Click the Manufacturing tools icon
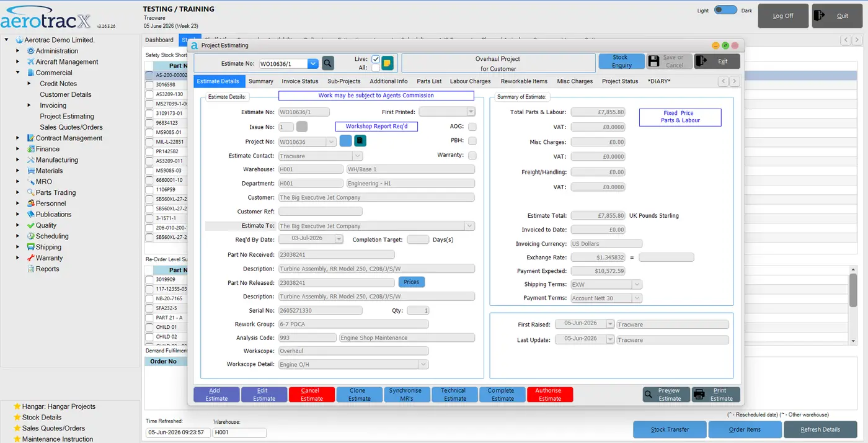The height and width of the screenshot is (443, 868). tap(30, 160)
